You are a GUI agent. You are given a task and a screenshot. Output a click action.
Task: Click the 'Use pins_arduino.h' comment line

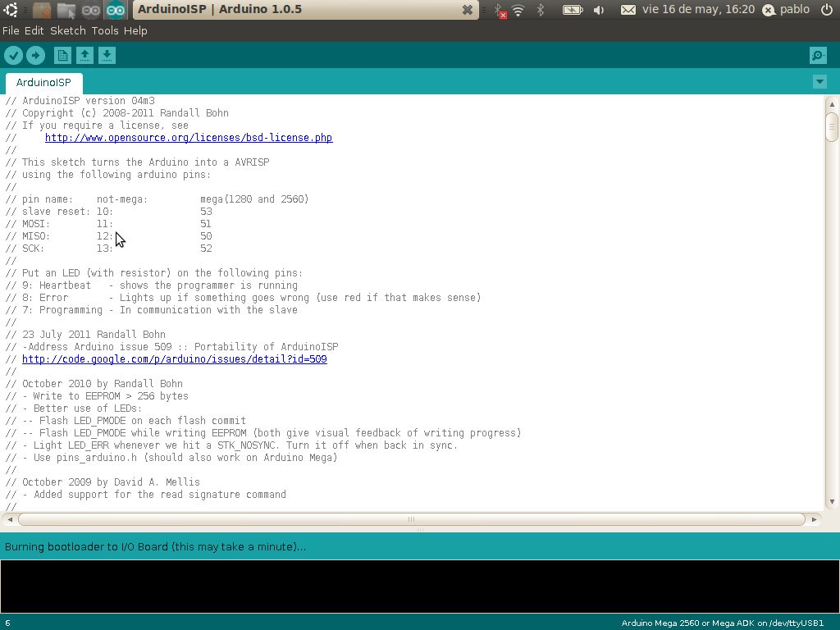[171, 458]
